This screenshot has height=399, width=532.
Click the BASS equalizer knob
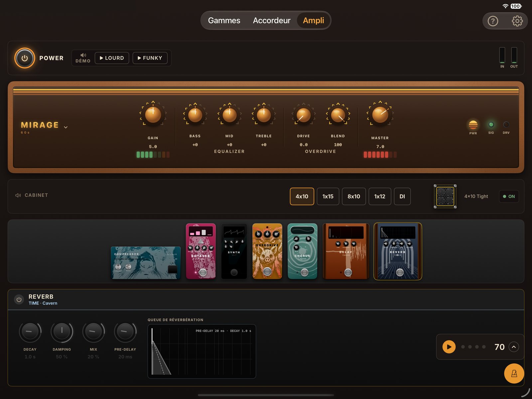195,115
